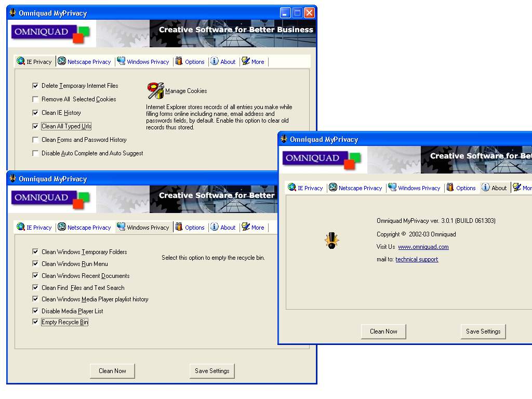Screen dimensions: 532x399
Task: Select the active Windows Privacy tab in the Windows Privacy window
Action: (x=143, y=228)
